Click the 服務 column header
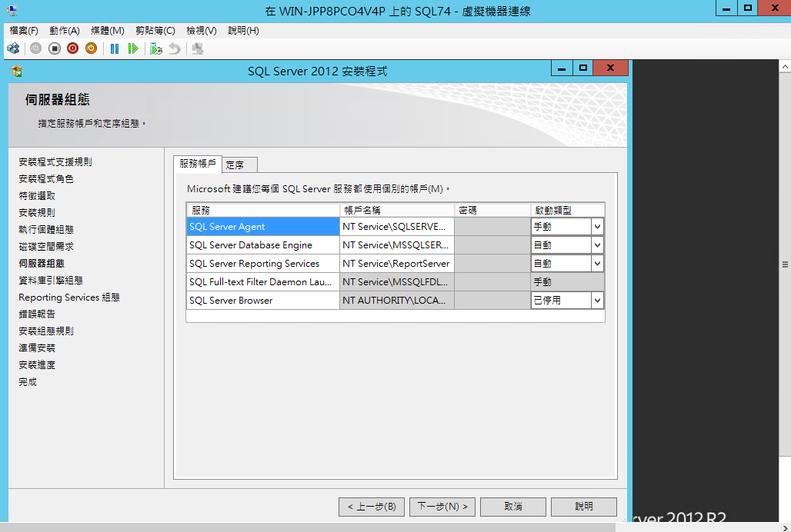 click(263, 210)
